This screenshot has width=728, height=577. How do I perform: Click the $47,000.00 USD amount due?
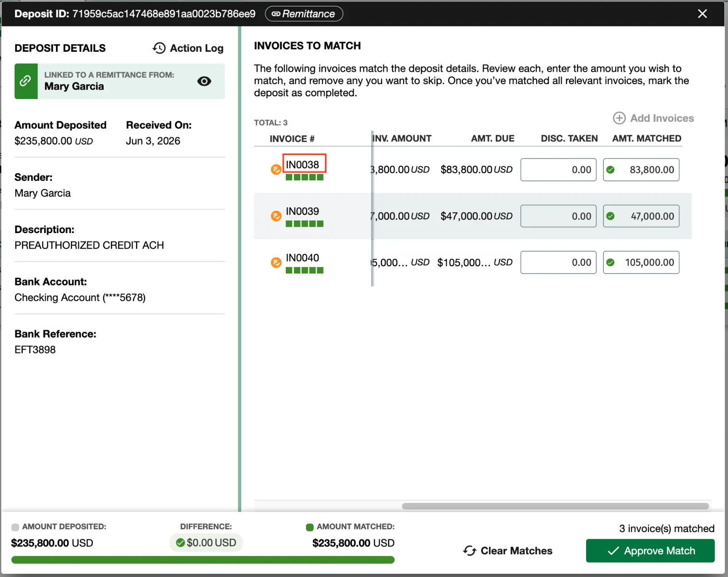pos(476,216)
